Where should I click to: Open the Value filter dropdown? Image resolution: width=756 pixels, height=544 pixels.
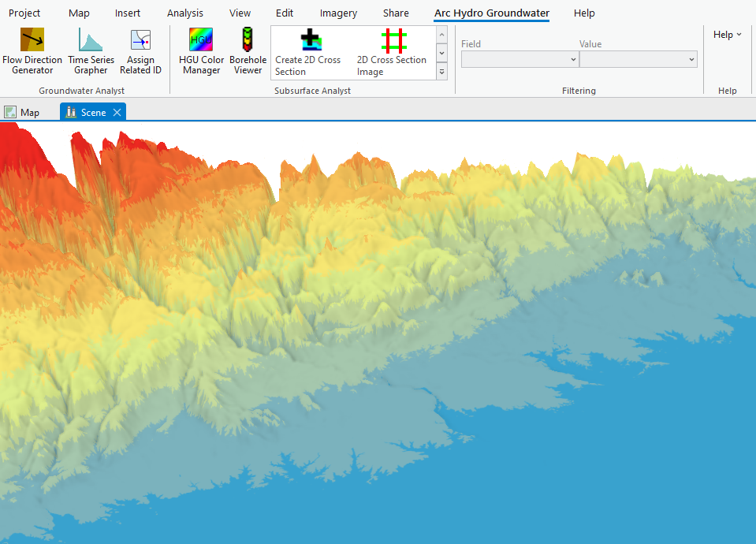pos(638,60)
